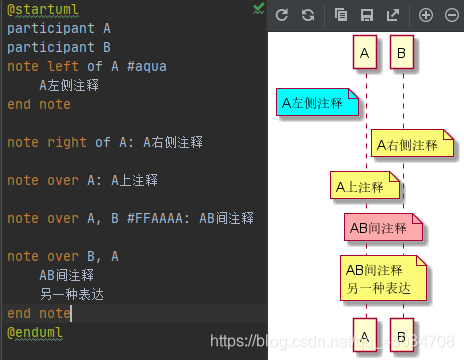Click the top participant B box
This screenshot has height=360, width=464.
tap(402, 52)
